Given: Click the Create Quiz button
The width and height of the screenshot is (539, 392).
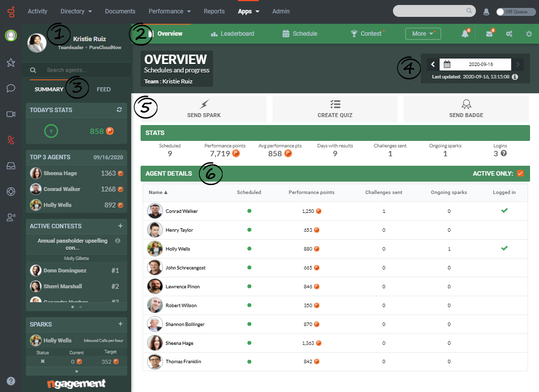Looking at the screenshot, I should click(x=335, y=109).
